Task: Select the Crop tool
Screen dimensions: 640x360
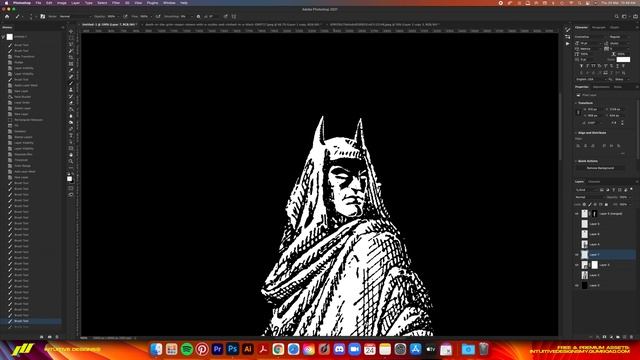Action: [x=71, y=57]
